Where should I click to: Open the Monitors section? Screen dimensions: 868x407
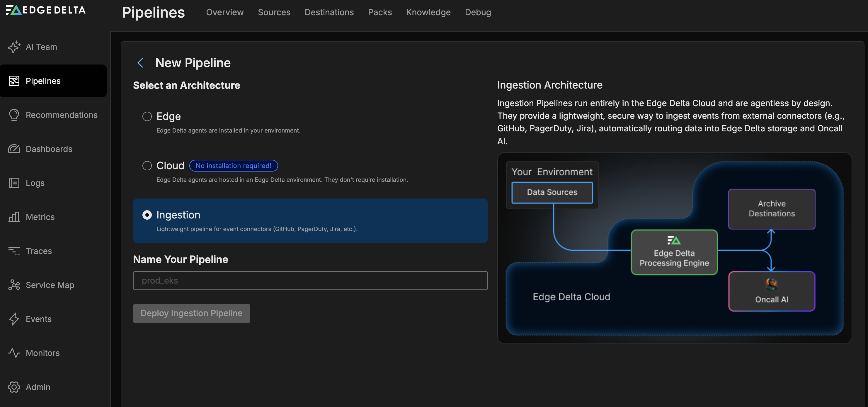43,353
